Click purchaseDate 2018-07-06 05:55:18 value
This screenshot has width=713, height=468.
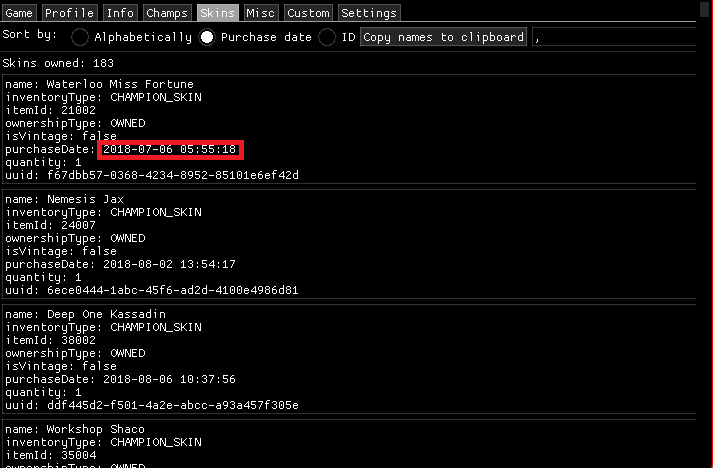pyautogui.click(x=170, y=149)
